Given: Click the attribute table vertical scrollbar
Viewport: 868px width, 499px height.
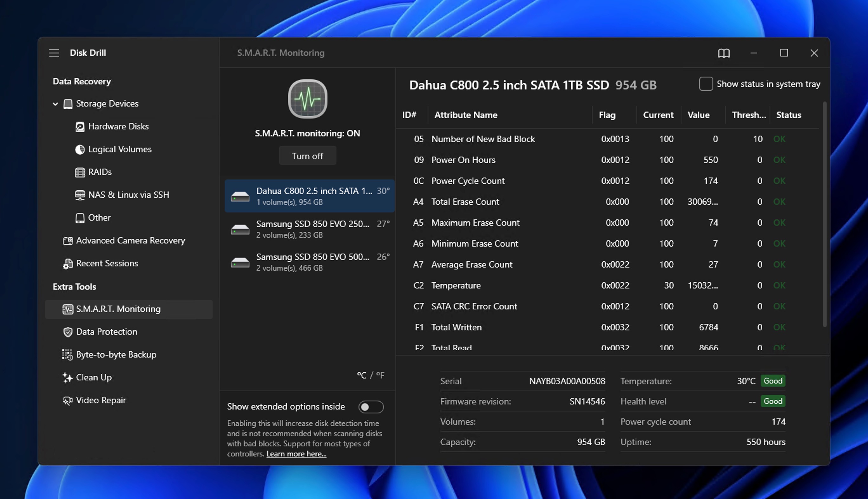Looking at the screenshot, I should (825, 214).
